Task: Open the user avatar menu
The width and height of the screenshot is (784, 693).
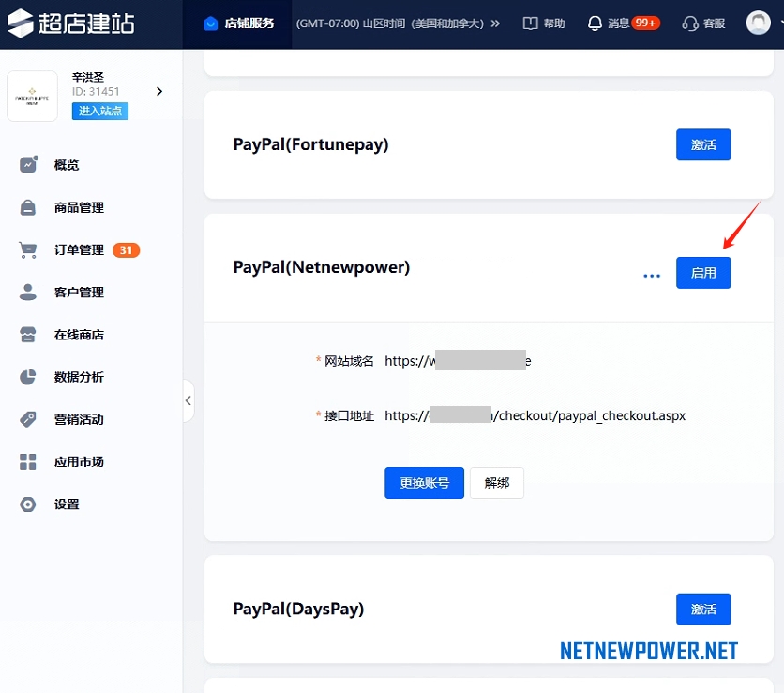Action: click(x=758, y=23)
